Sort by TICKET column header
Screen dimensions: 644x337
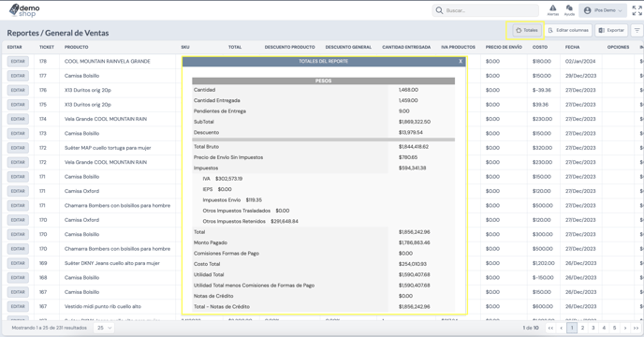click(x=47, y=47)
